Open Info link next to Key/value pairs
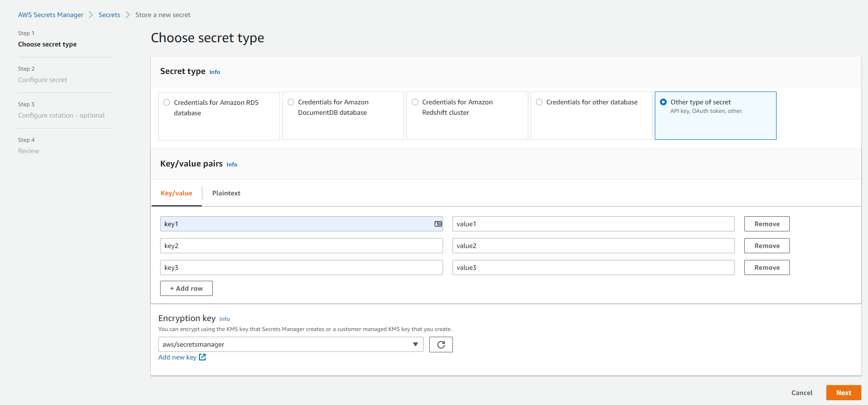 click(232, 165)
